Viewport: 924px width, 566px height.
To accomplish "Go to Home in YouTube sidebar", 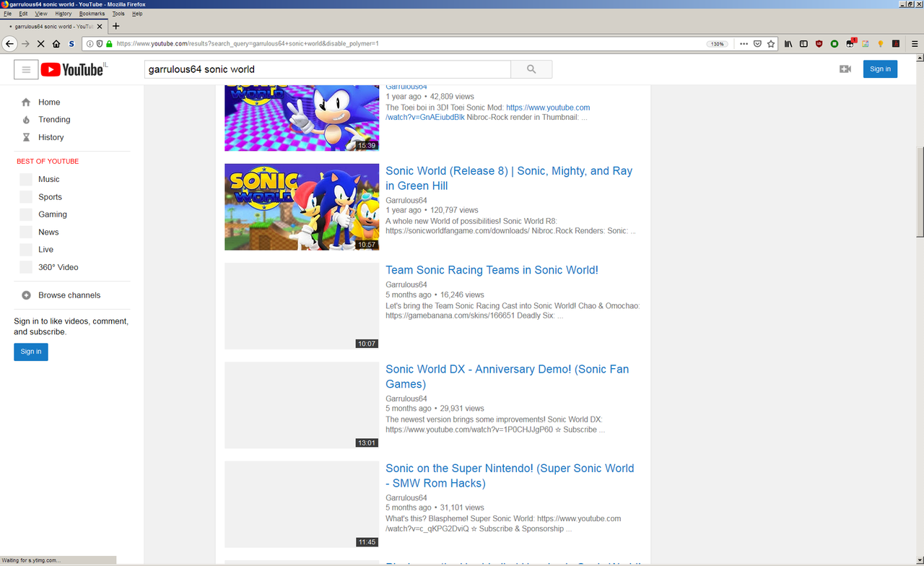I will pyautogui.click(x=49, y=103).
